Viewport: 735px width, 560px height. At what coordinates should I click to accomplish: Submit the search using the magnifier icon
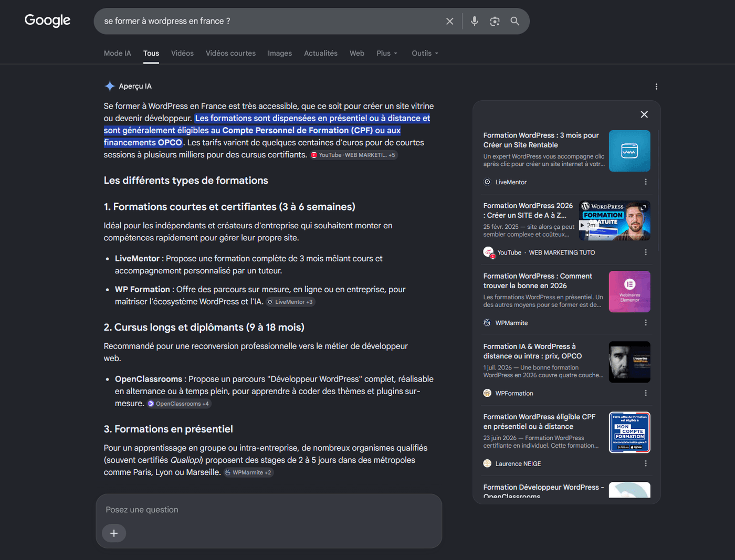click(515, 21)
